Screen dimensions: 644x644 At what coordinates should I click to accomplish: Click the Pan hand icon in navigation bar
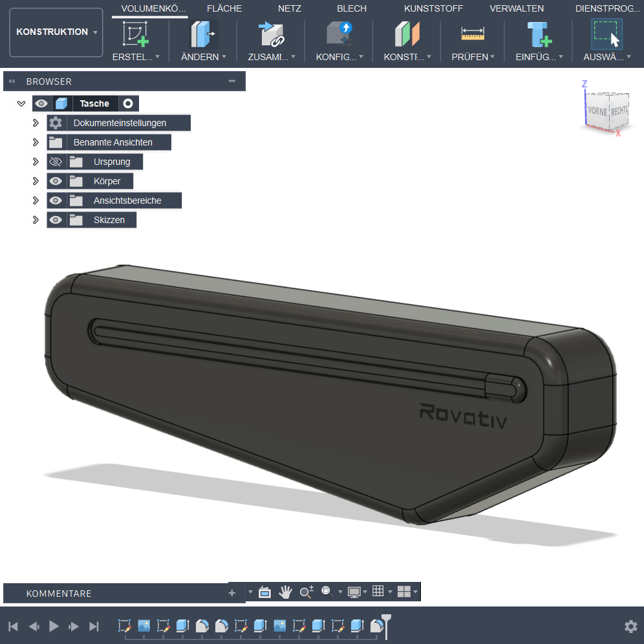[285, 592]
